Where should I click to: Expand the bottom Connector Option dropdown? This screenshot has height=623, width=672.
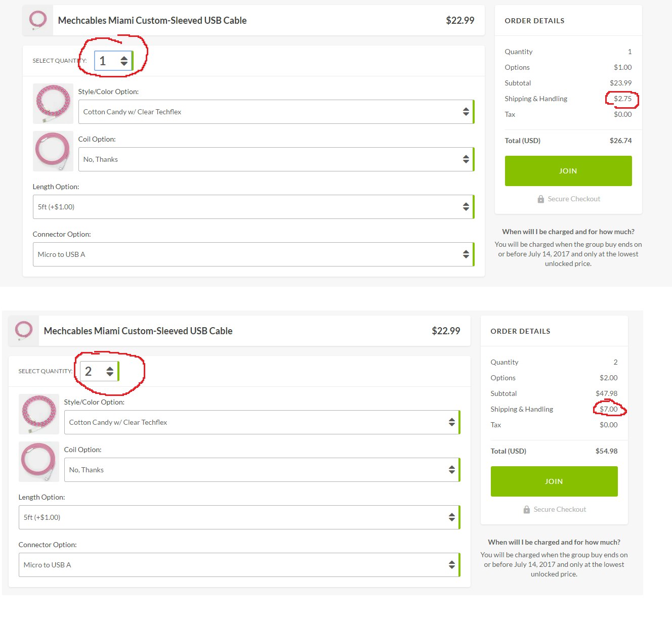[x=239, y=565]
